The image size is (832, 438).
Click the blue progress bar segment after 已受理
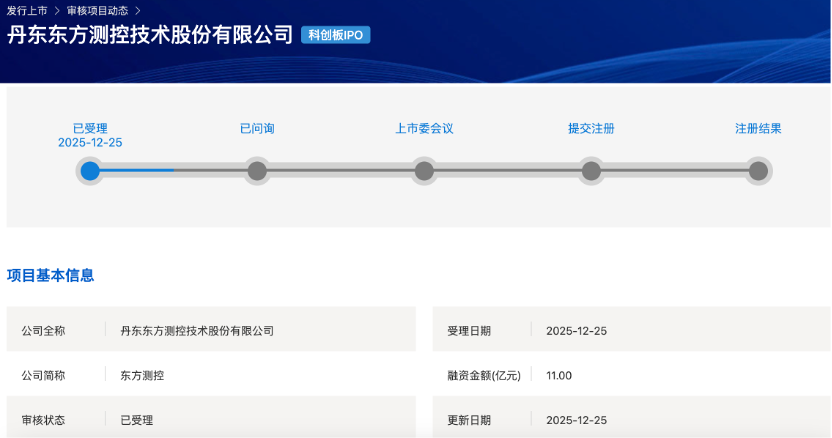[137, 171]
